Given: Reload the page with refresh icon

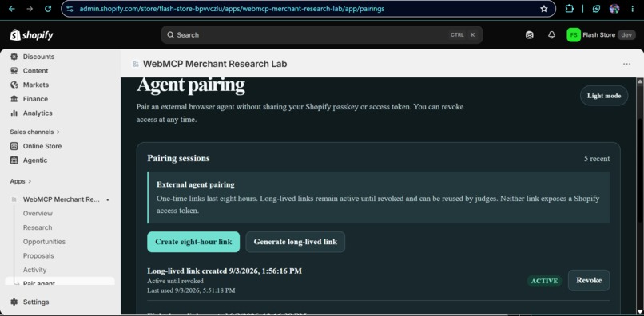Looking at the screenshot, I should 48,9.
